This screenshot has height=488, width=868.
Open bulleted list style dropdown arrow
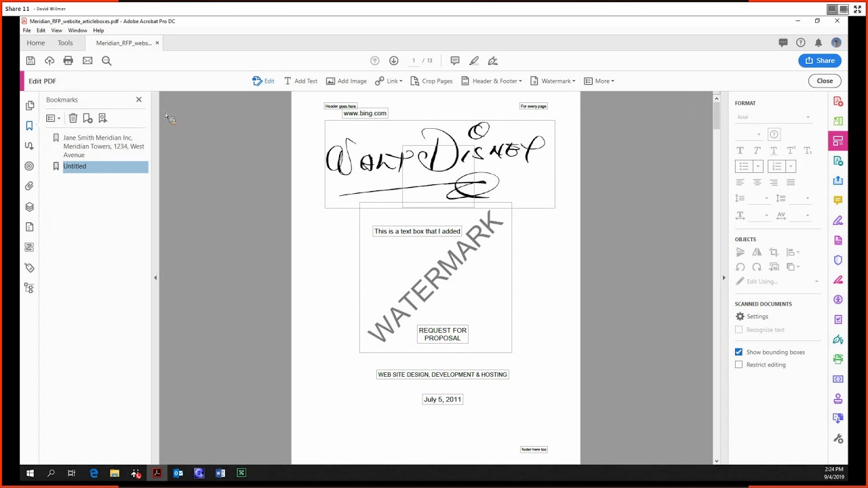pyautogui.click(x=759, y=167)
